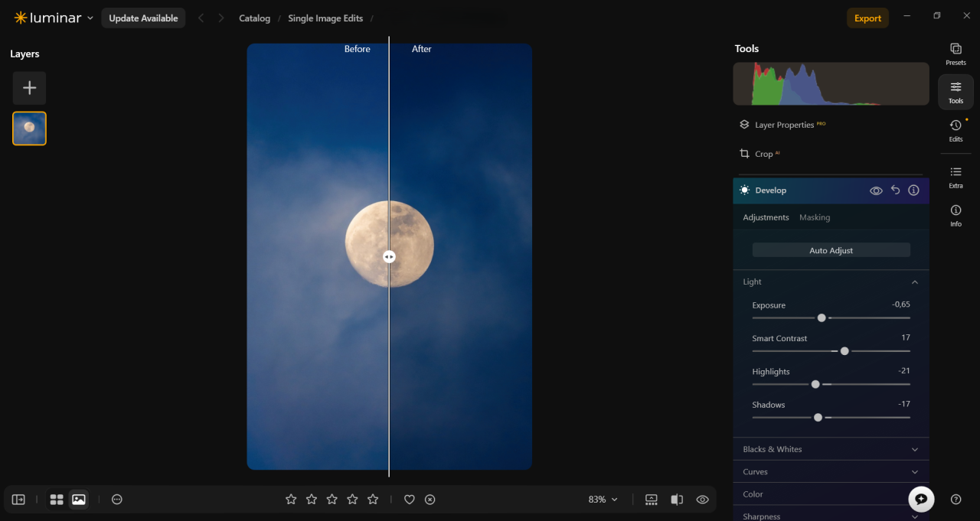
Task: Click the Export button
Action: tap(867, 18)
